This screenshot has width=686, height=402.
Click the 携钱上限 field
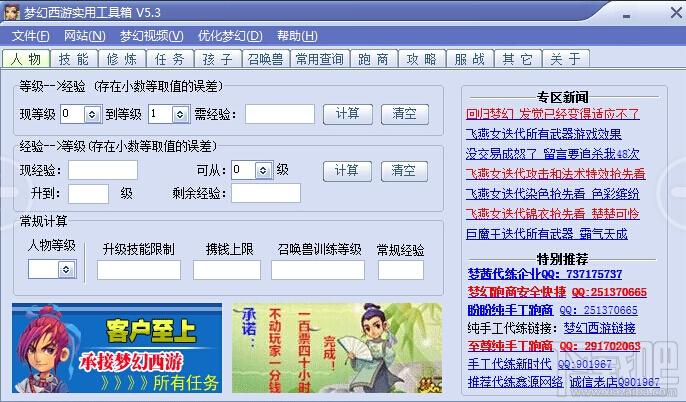click(227, 270)
